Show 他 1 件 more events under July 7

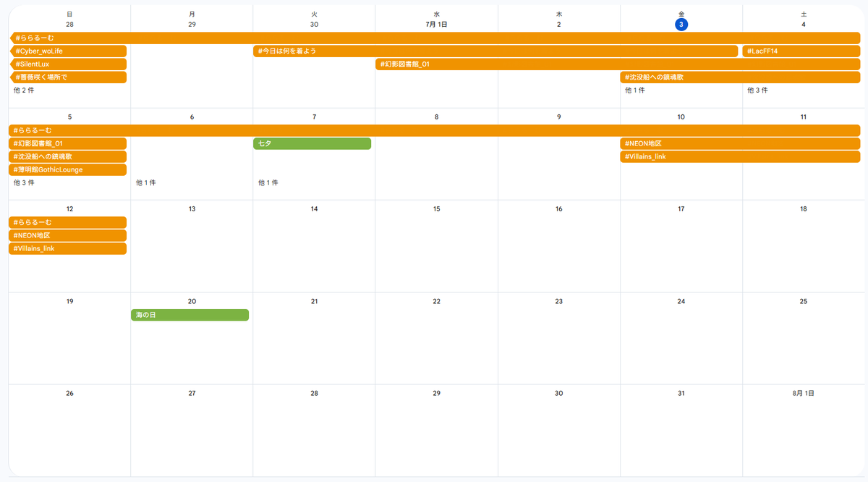coord(268,183)
